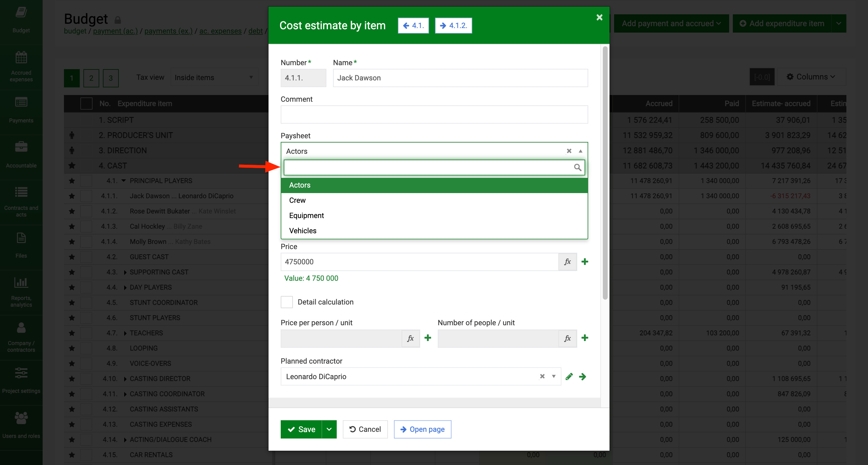Click the dialog vertical scrollbar
This screenshot has height=465, width=868.
tap(605, 173)
